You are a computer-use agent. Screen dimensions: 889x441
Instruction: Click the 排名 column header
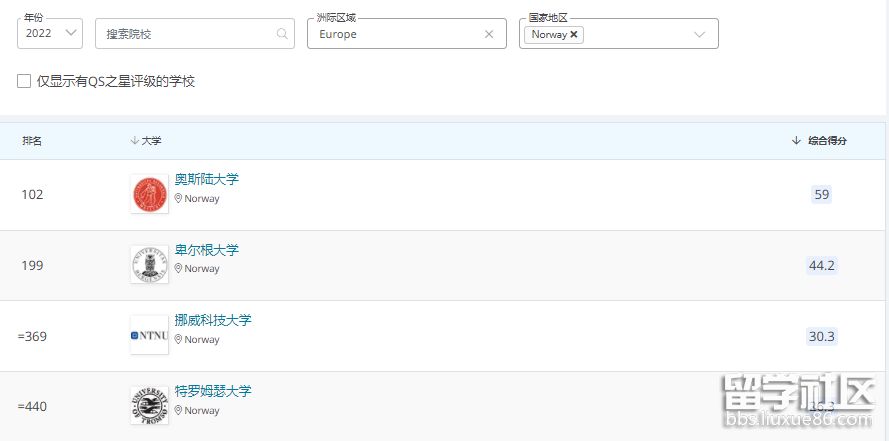tap(32, 141)
